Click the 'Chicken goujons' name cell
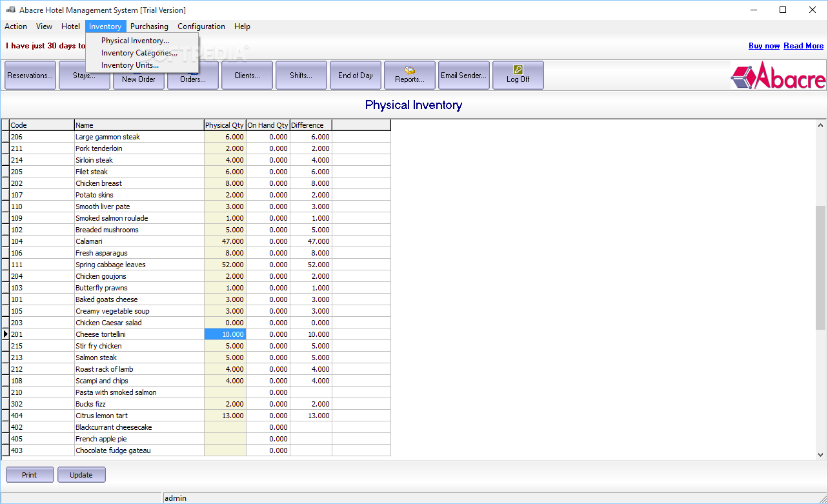The width and height of the screenshot is (828, 504). pos(139,276)
